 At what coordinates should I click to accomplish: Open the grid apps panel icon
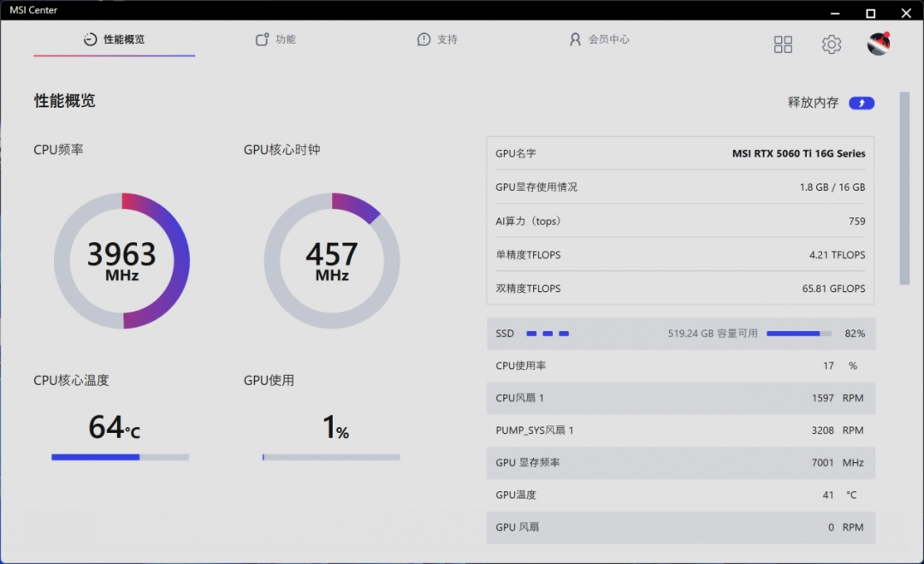[783, 44]
